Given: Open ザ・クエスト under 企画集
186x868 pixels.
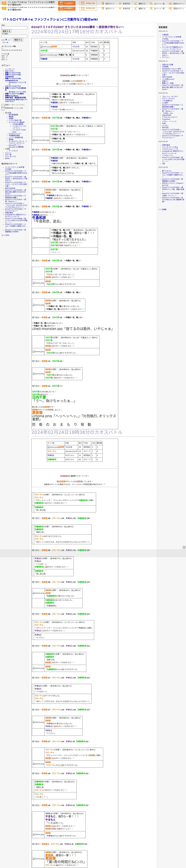Looking at the screenshot, I should click(13, 151).
